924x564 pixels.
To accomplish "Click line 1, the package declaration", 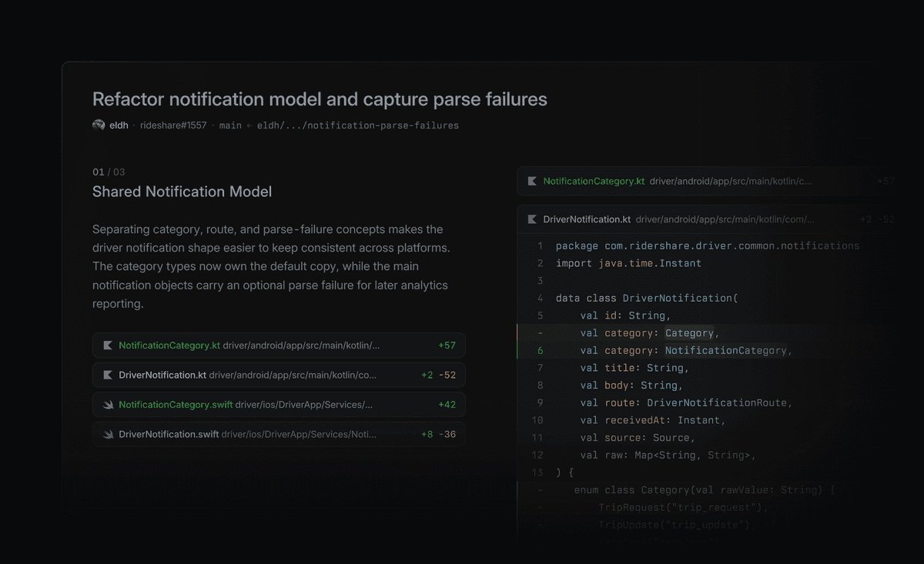I will tap(708, 245).
